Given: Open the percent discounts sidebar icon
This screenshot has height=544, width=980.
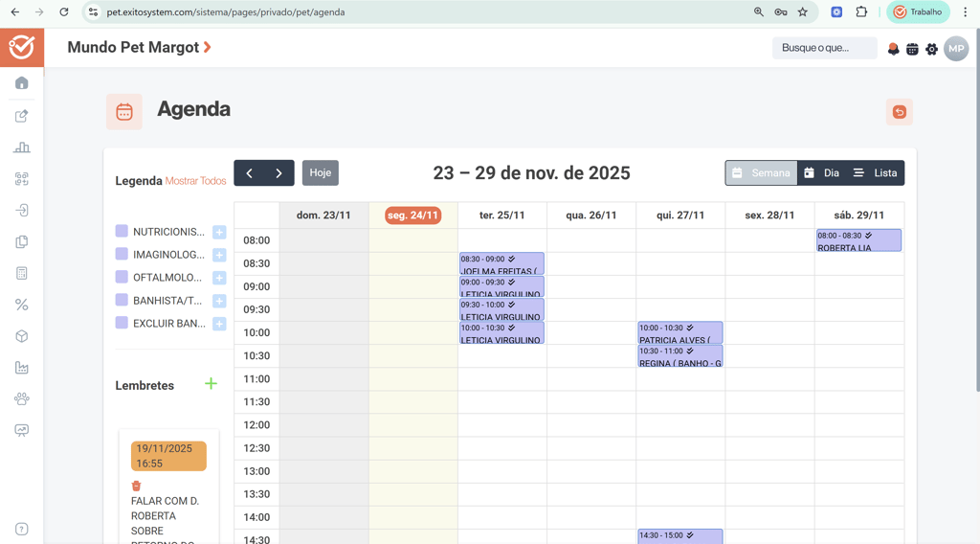Looking at the screenshot, I should click(x=22, y=305).
